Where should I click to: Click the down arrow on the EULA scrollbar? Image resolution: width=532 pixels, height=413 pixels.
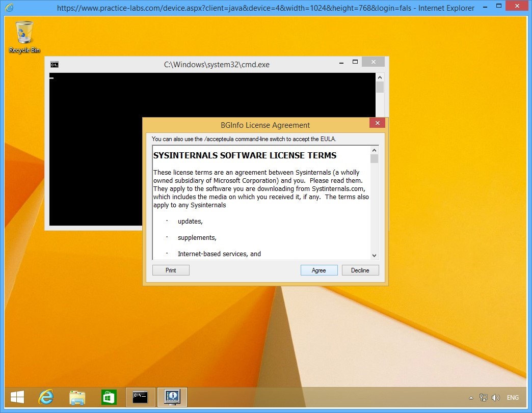click(374, 256)
